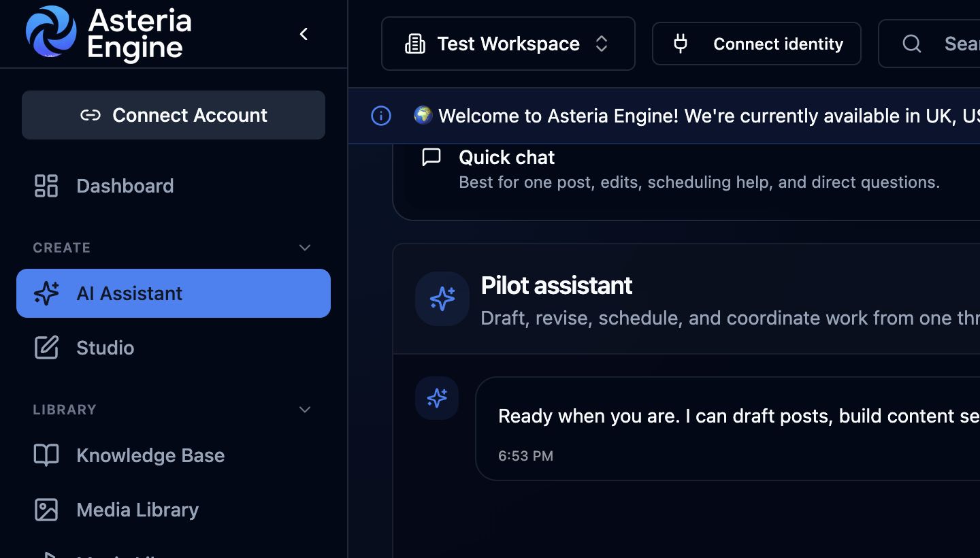Click the 6:53 PM timestamp

click(x=526, y=456)
